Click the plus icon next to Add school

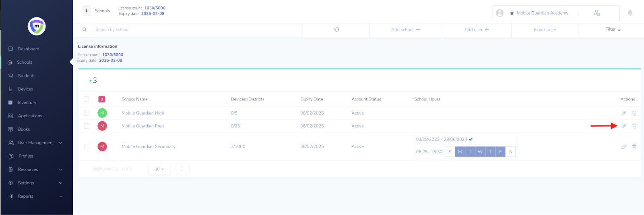tap(418, 29)
